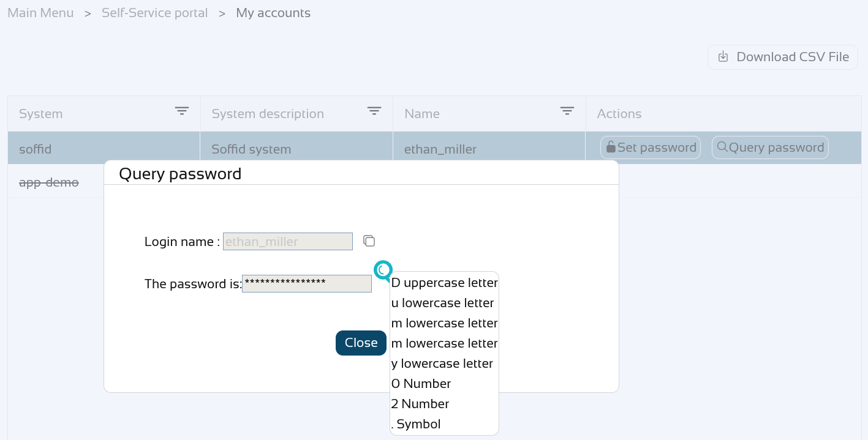Click 'The password is:' label

[193, 284]
